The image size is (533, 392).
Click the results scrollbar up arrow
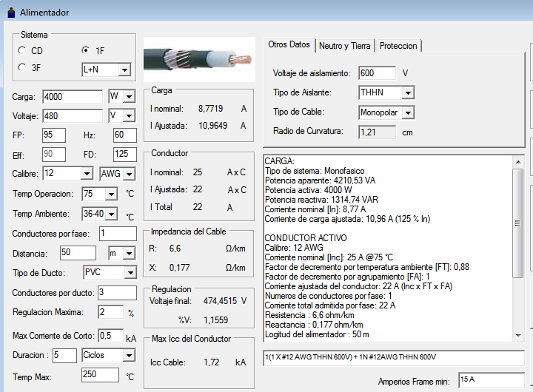pos(518,162)
